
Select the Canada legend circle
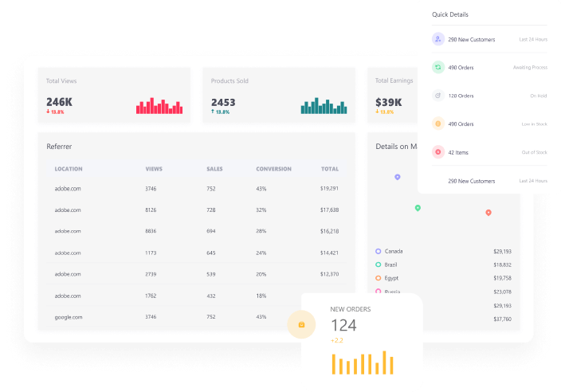click(378, 251)
